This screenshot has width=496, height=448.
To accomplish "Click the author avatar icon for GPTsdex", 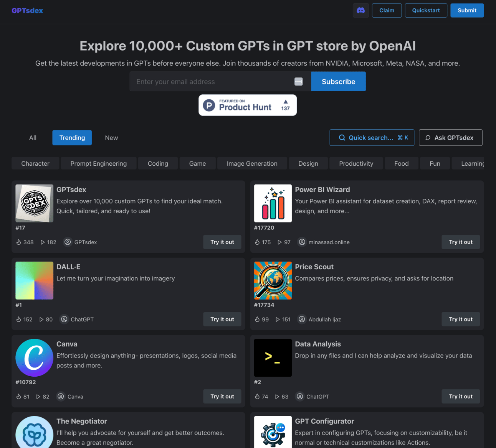I will coord(68,242).
